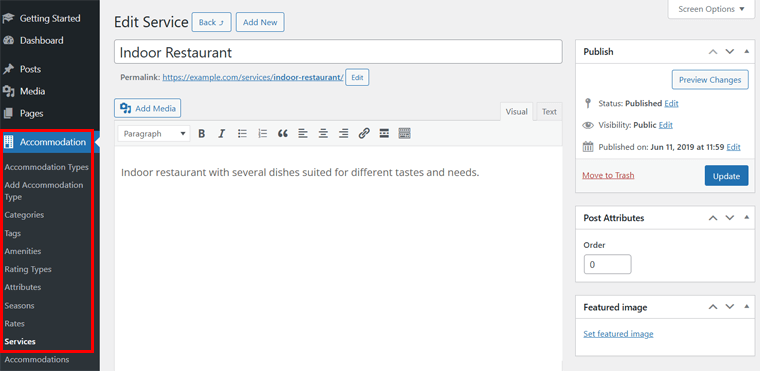
Task: Align text right
Action: [x=344, y=134]
